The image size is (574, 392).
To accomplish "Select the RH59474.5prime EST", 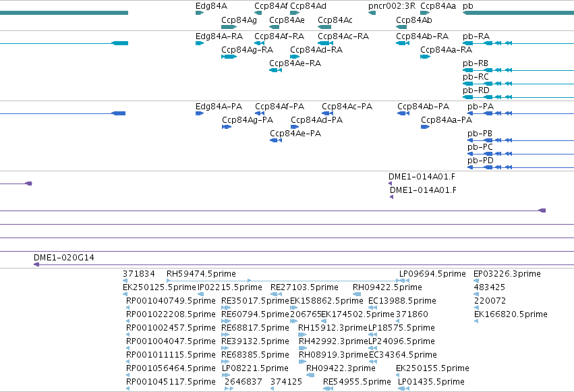I will point(284,281).
